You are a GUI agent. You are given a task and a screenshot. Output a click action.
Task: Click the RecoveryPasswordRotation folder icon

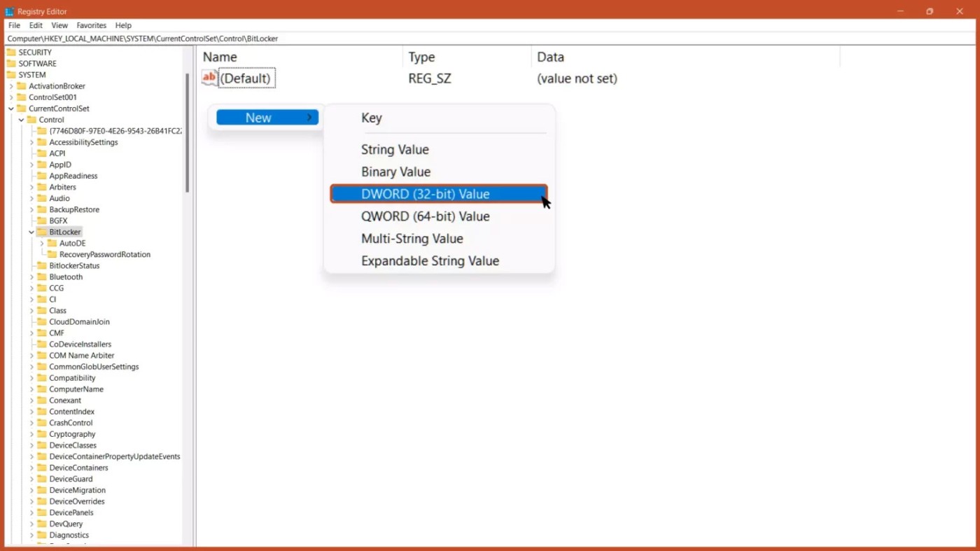click(x=52, y=254)
